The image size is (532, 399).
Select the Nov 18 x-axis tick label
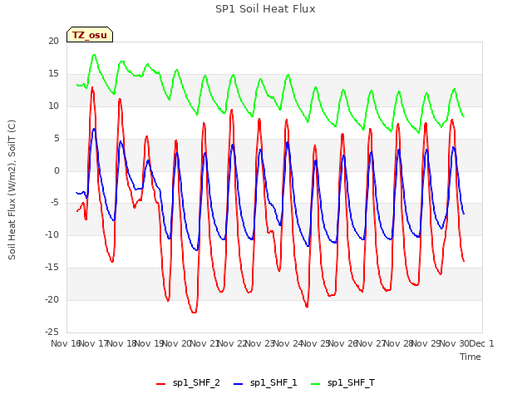click(121, 343)
